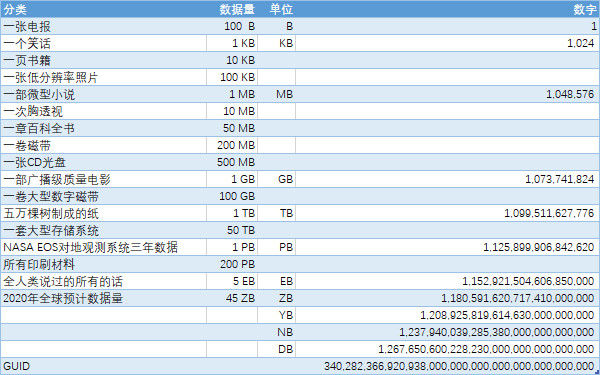Select the 一张低分辨率照片 cell
Image resolution: width=600 pixels, height=375 pixels.
click(103, 77)
